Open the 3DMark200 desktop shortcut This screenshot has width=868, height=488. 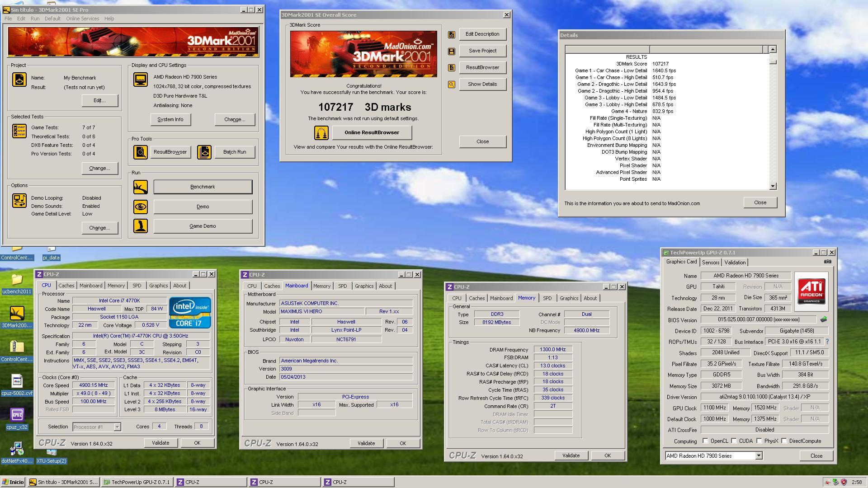point(17,317)
